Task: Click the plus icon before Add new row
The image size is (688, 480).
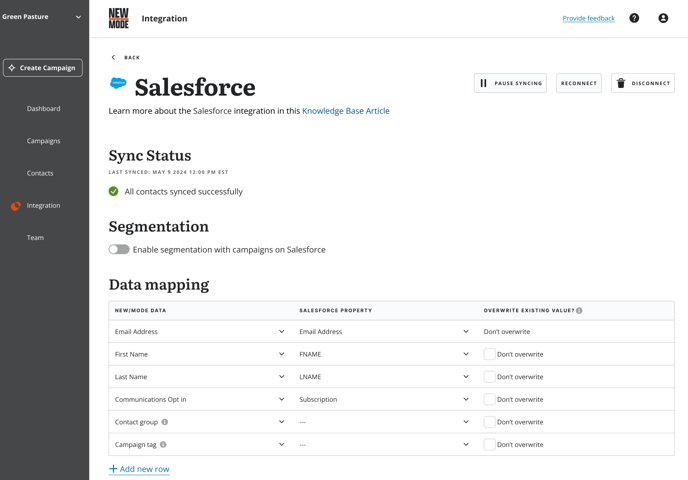Action: click(113, 469)
